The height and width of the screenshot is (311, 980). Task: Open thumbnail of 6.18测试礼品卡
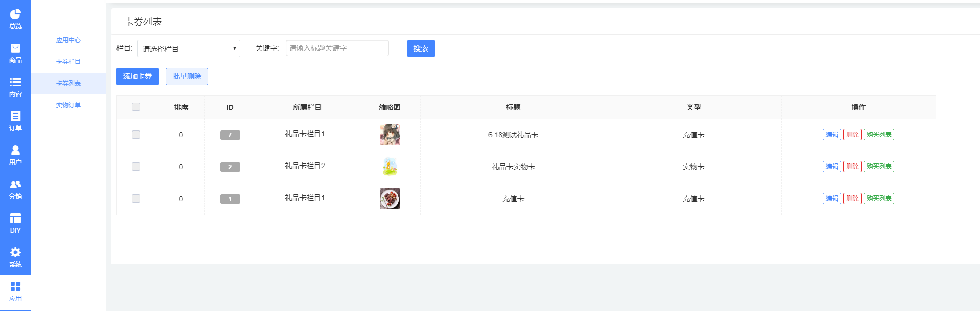tap(390, 135)
